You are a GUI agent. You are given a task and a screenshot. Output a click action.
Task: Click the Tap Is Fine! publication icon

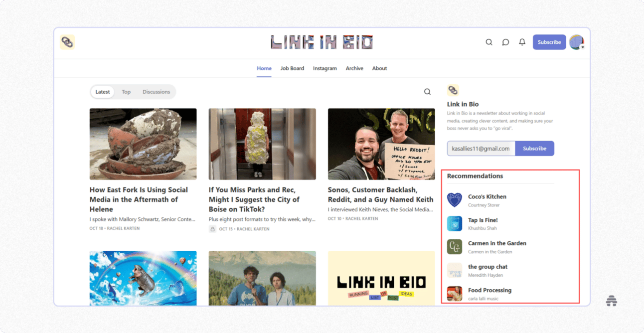(454, 223)
